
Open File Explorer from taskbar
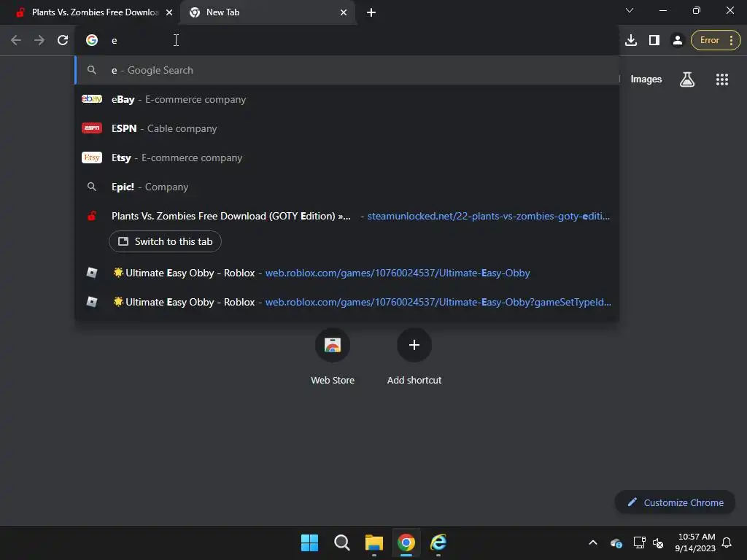pos(374,542)
